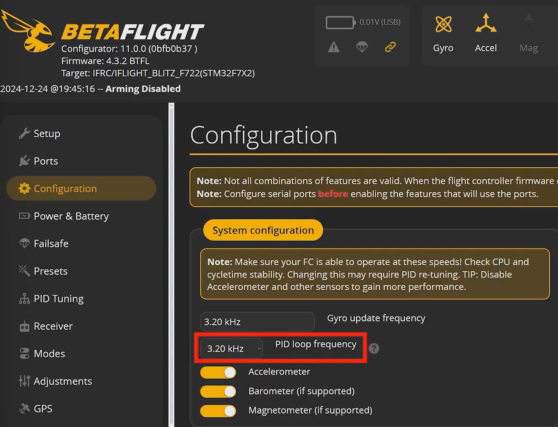Open the PID loop frequency dropdown
Screen dimensions: 558x427
[232, 348]
